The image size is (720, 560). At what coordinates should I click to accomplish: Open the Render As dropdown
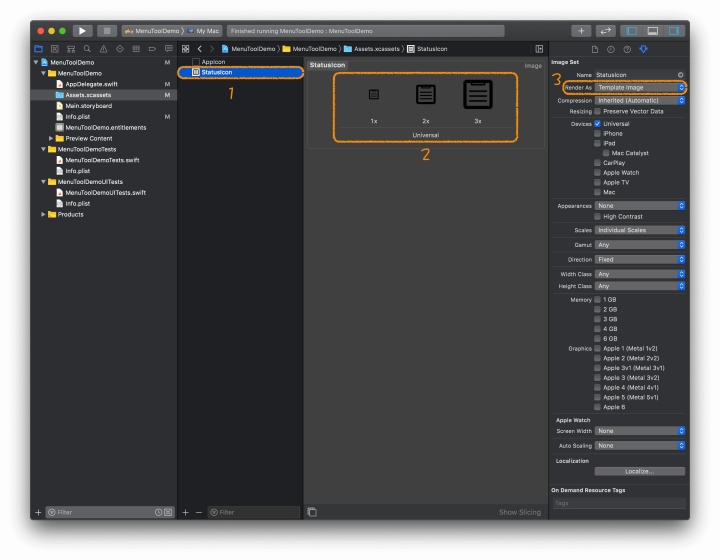tap(640, 87)
